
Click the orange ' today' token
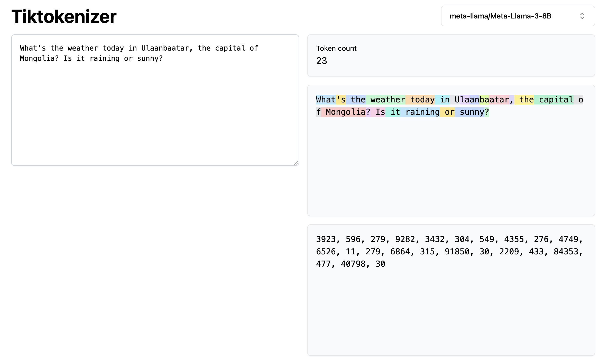coord(420,100)
